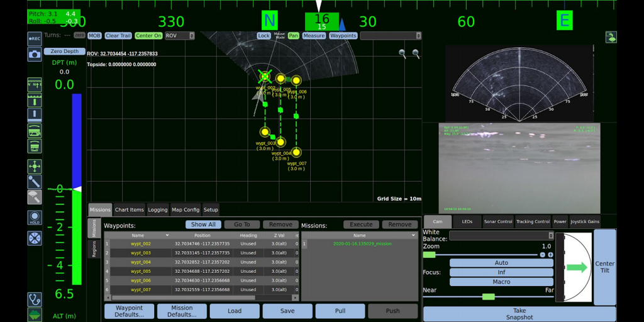Activate the HOLD station-keeping icon
This screenshot has height=322, width=644.
tap(35, 218)
